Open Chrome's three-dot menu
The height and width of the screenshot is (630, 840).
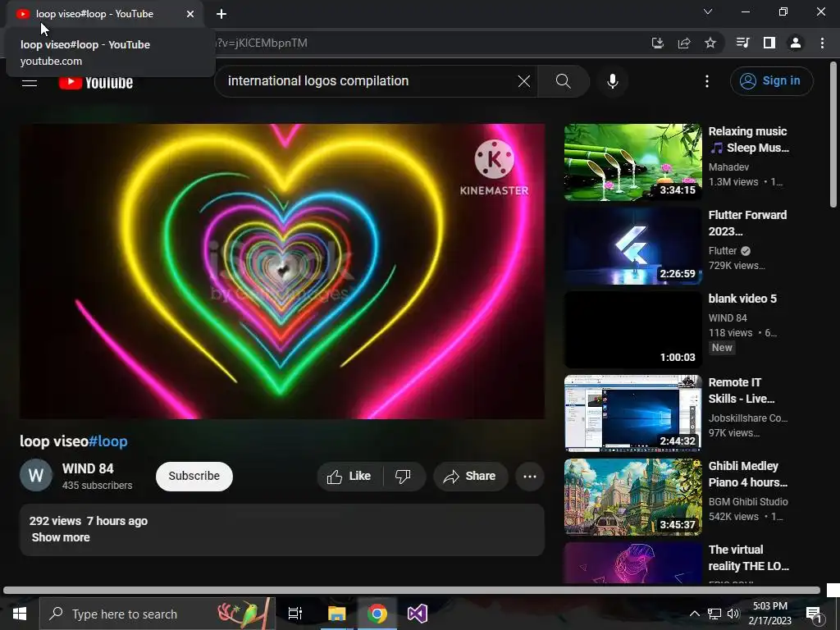point(822,43)
